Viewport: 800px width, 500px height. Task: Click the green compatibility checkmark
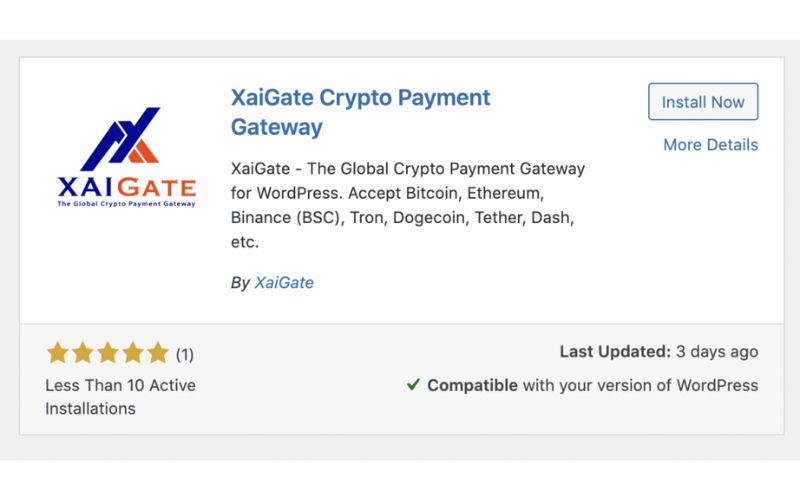pyautogui.click(x=413, y=385)
